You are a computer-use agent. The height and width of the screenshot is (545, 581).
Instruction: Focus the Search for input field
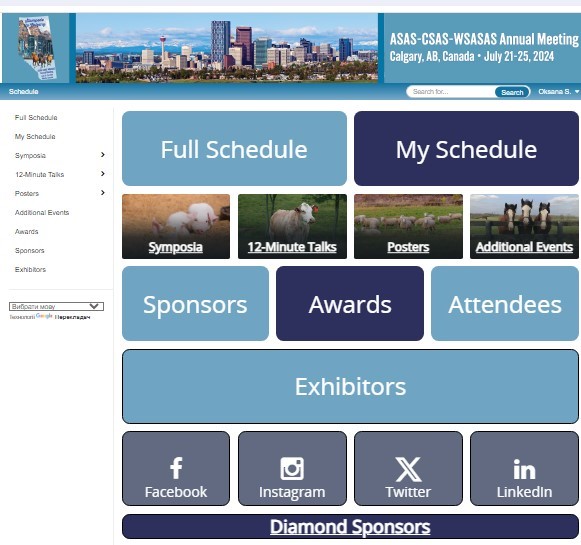point(451,92)
